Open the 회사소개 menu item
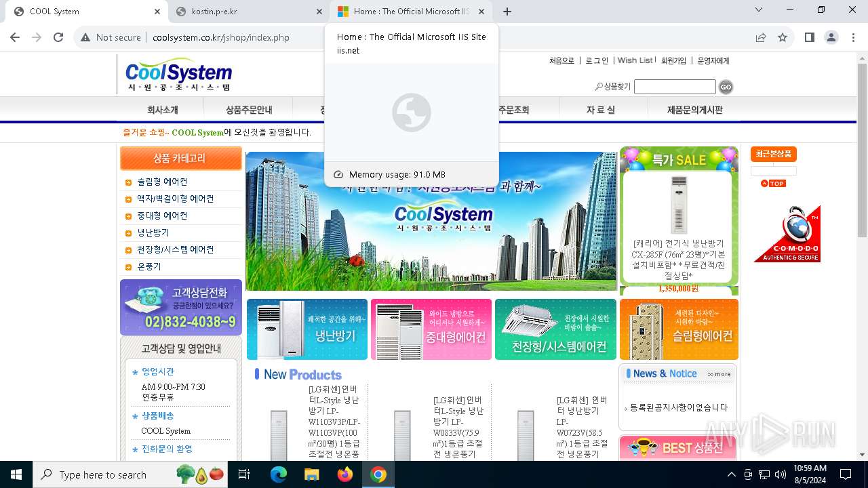This screenshot has height=488, width=868. pyautogui.click(x=163, y=110)
